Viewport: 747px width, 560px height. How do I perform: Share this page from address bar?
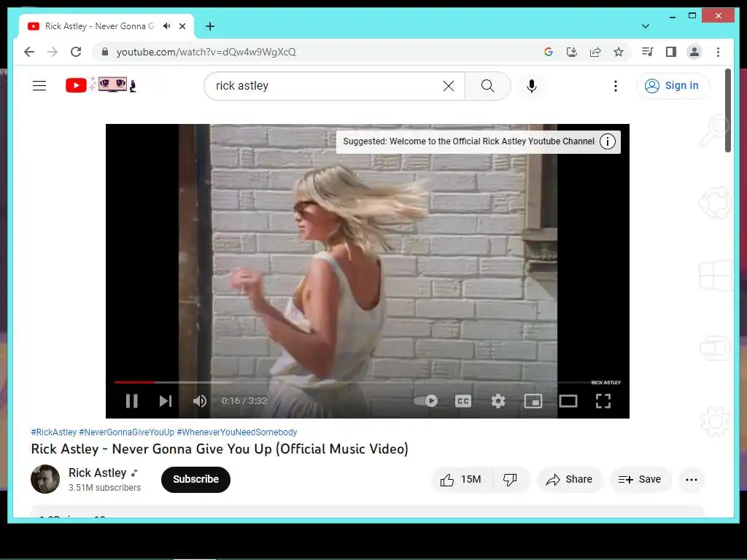coord(595,52)
